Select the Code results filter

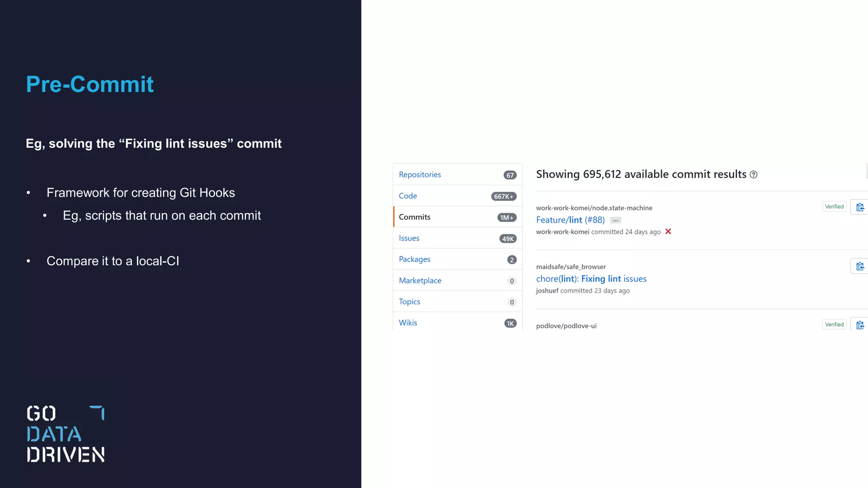[x=458, y=196]
